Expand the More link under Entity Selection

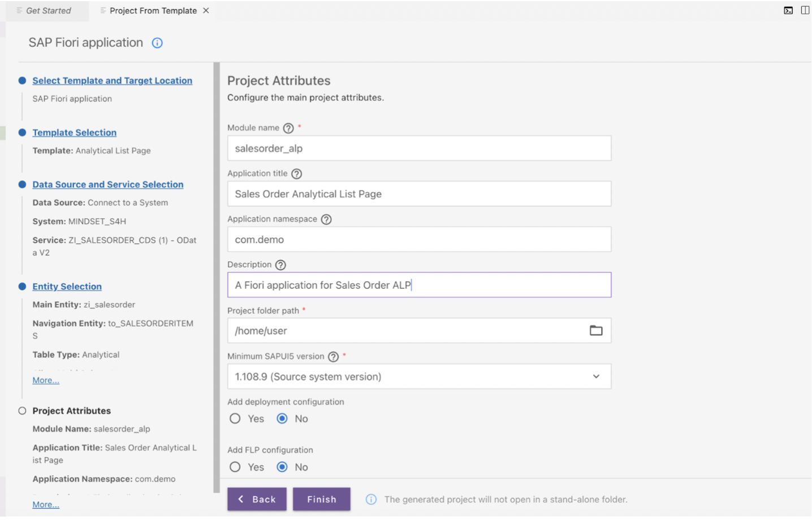[46, 380]
